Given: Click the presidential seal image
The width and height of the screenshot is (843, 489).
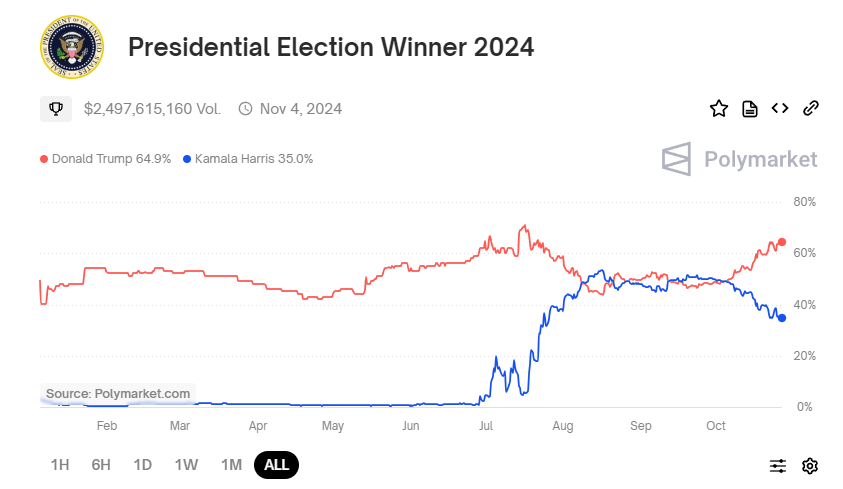Looking at the screenshot, I should tap(72, 47).
